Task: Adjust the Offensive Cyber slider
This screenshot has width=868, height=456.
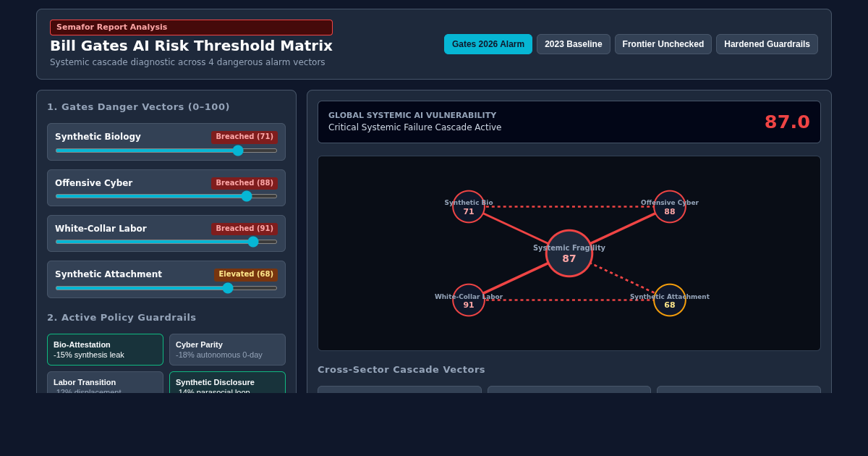Action: point(166,196)
